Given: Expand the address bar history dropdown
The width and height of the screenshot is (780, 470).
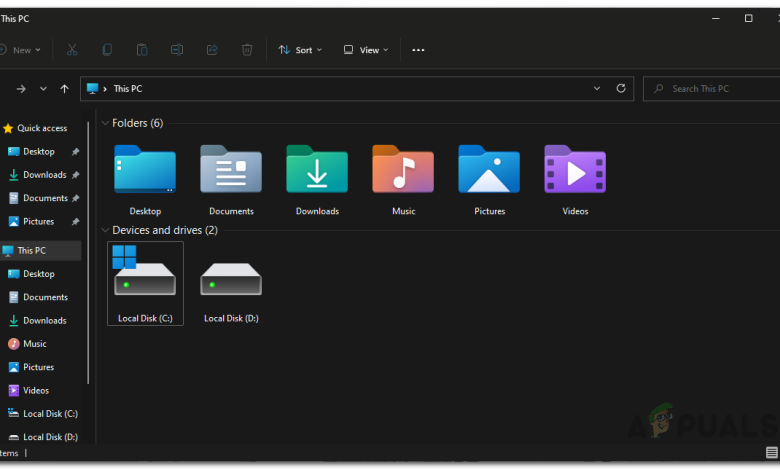Looking at the screenshot, I should point(597,89).
